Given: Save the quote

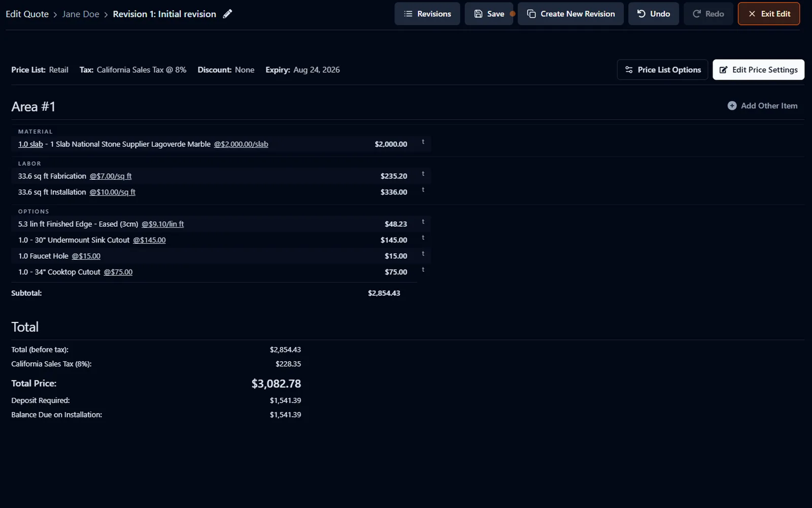Looking at the screenshot, I should pos(489,14).
